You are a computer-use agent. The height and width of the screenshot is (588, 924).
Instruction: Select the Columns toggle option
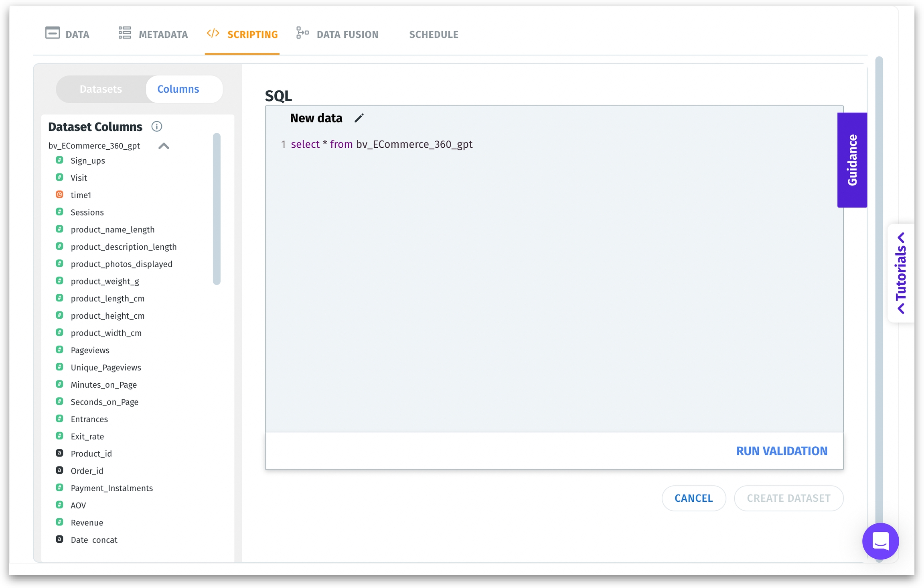click(178, 89)
